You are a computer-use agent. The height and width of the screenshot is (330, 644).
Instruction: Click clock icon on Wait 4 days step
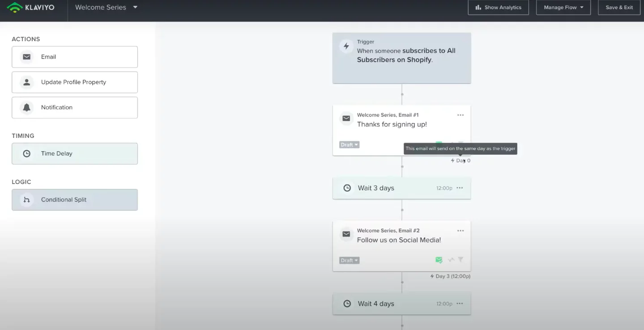347,304
